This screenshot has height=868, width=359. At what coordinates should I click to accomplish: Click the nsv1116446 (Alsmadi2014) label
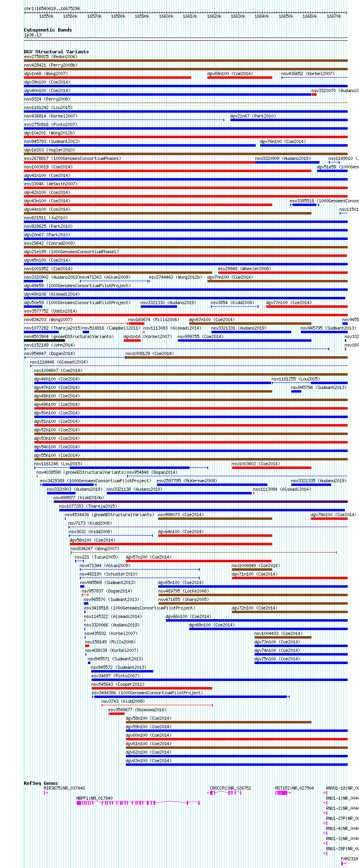(x=59, y=362)
